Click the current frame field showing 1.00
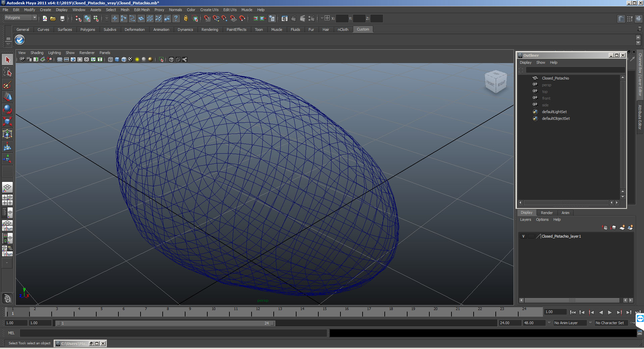This screenshot has width=644, height=349. [x=555, y=312]
